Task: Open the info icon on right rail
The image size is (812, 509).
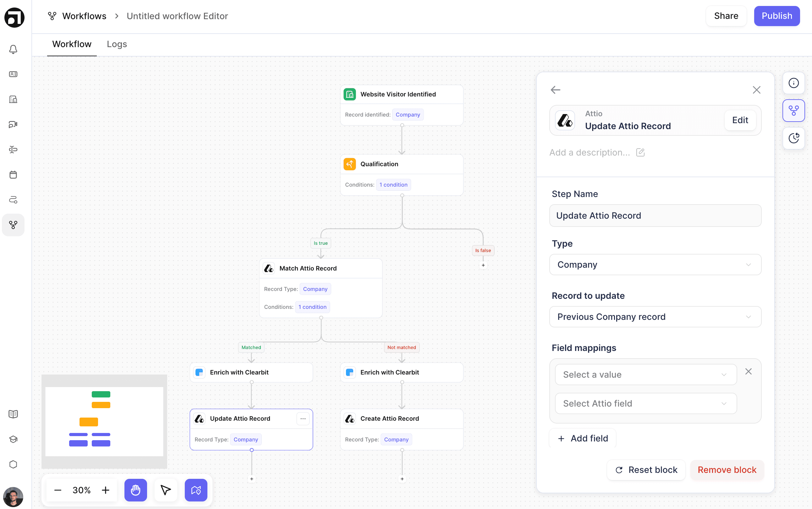Action: click(x=793, y=83)
